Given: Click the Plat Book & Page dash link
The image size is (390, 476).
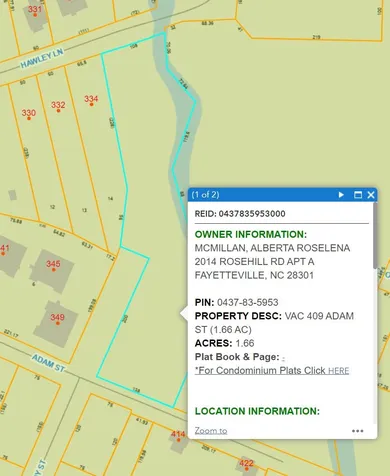Looking at the screenshot, I should [283, 358].
